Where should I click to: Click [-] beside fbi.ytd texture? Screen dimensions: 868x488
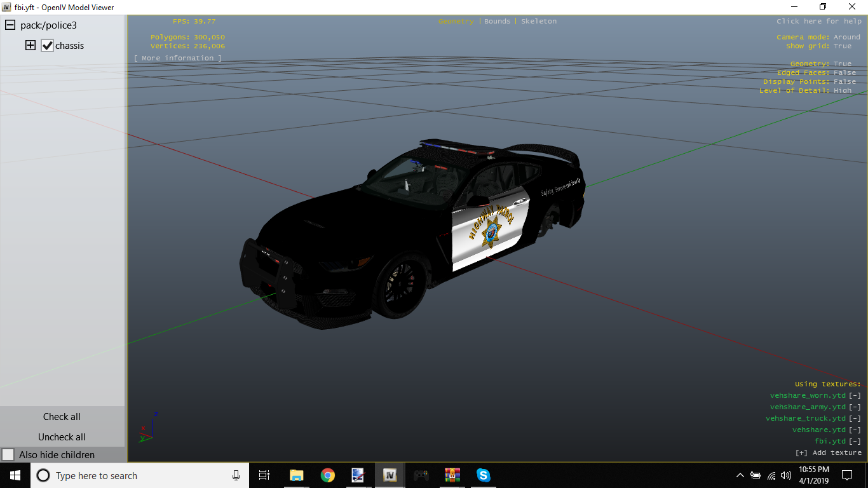click(855, 441)
